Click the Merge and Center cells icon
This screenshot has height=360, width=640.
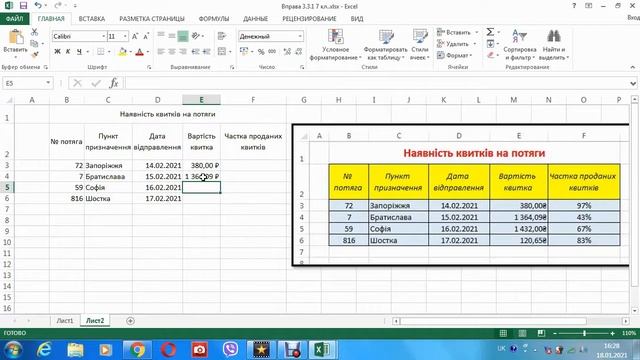click(222, 51)
